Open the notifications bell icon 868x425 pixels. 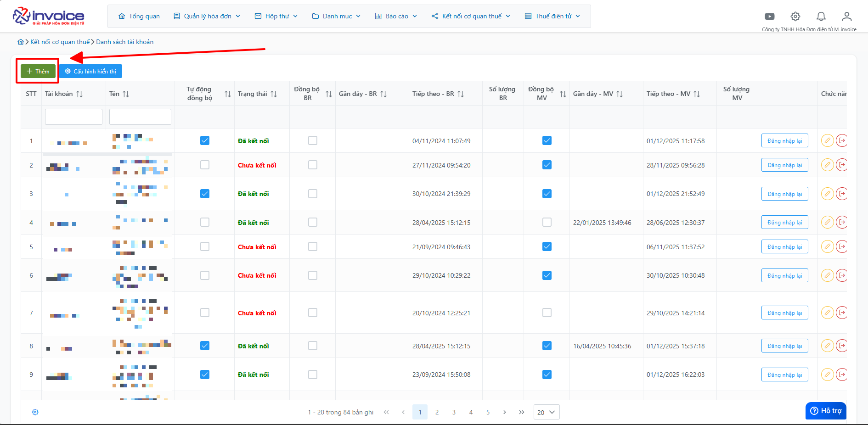pyautogui.click(x=821, y=17)
